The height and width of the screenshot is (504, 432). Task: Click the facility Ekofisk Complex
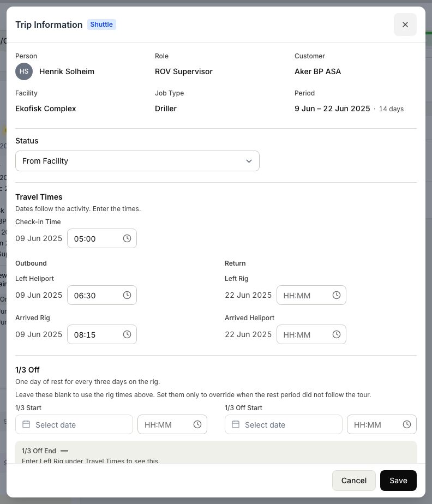click(46, 109)
